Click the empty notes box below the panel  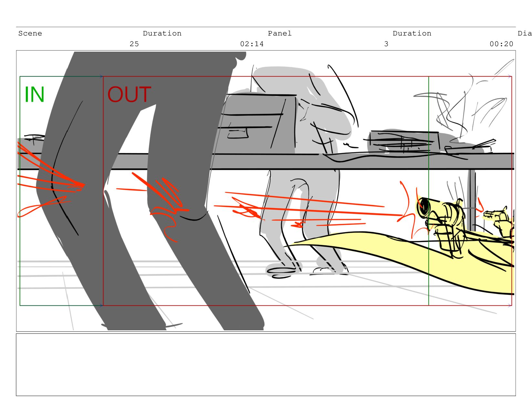[x=266, y=365]
